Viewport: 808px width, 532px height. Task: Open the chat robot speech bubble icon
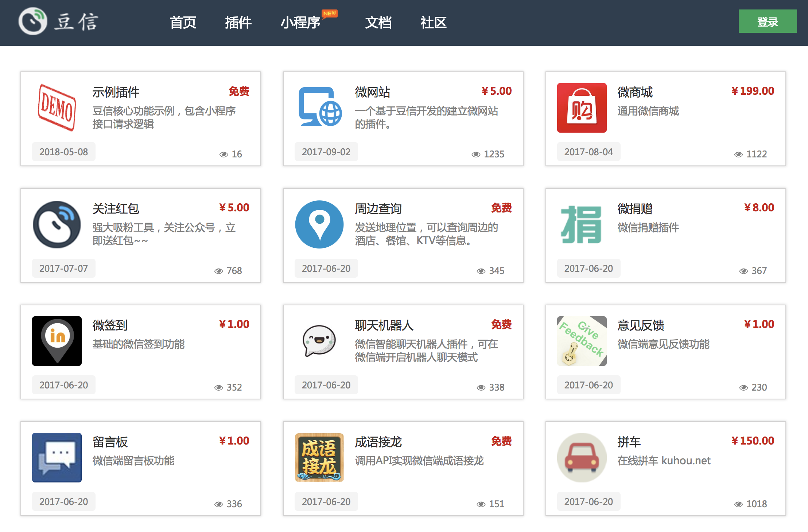click(319, 341)
